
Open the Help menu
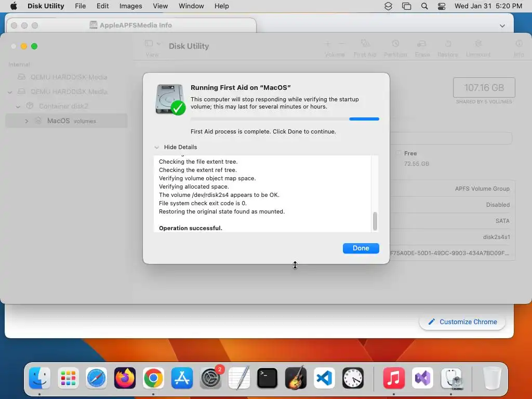pos(221,6)
